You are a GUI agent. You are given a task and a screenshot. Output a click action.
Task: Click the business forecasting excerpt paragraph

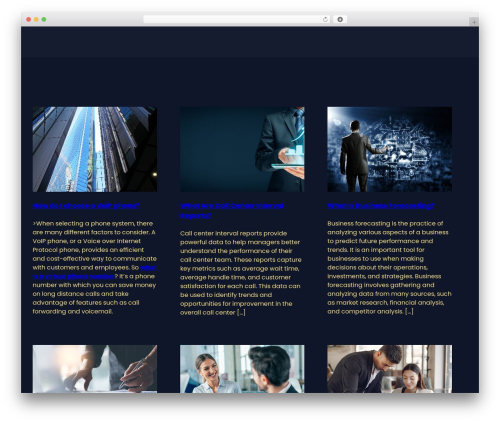(389, 267)
